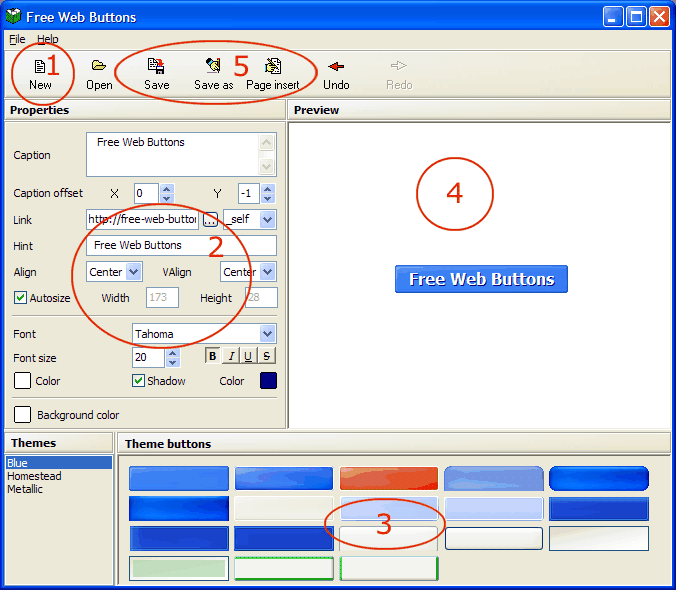The width and height of the screenshot is (676, 590).
Task: Select the Blue theme
Action: pos(59,463)
